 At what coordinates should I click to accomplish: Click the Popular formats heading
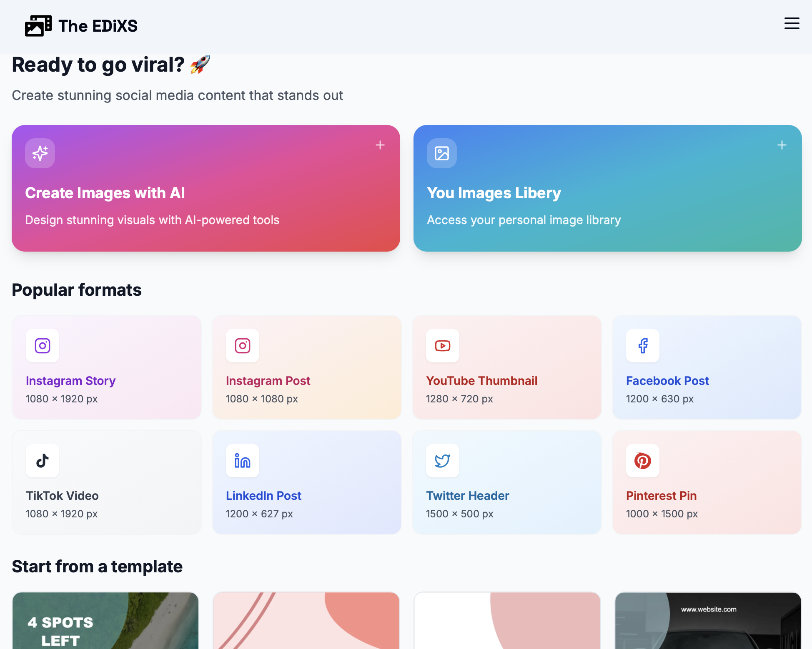click(77, 290)
